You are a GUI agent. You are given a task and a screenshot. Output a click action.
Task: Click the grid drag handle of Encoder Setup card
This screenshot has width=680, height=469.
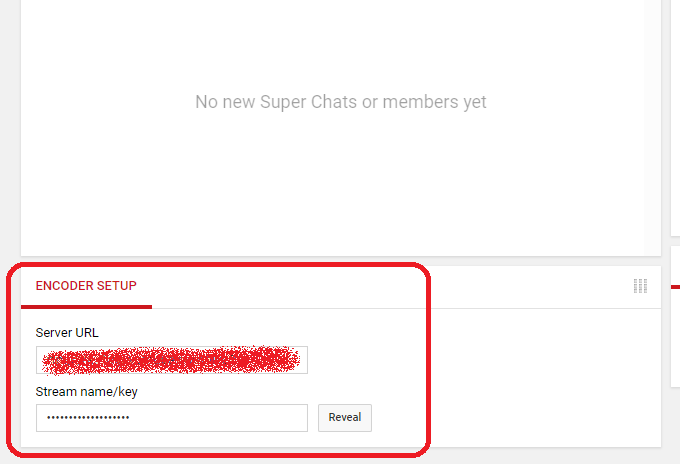(x=640, y=286)
